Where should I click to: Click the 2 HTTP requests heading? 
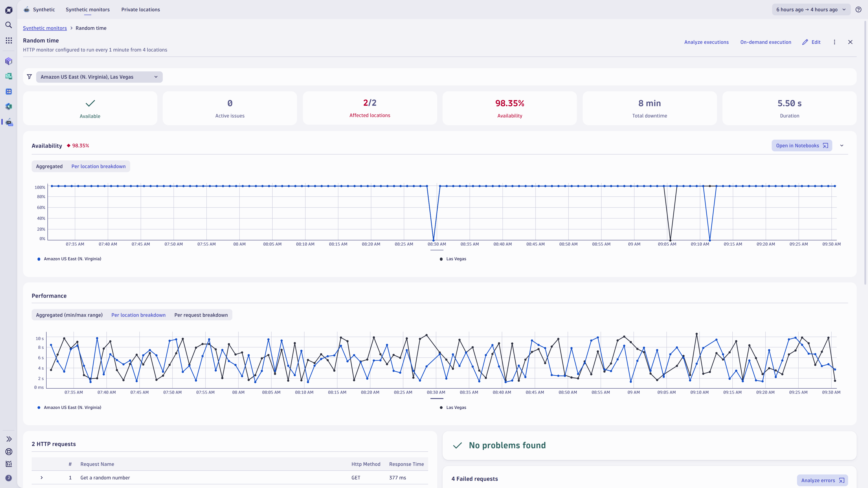54,444
